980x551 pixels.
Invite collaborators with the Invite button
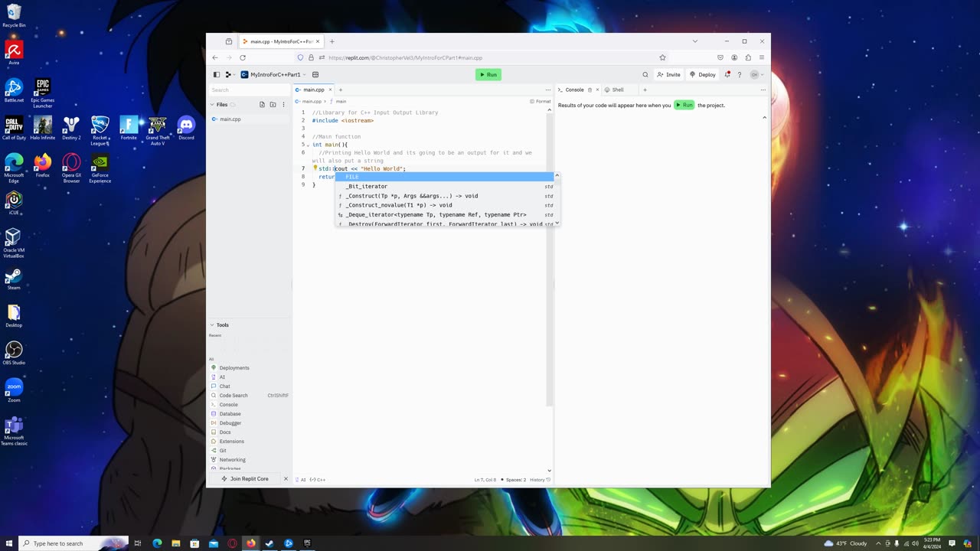669,74
